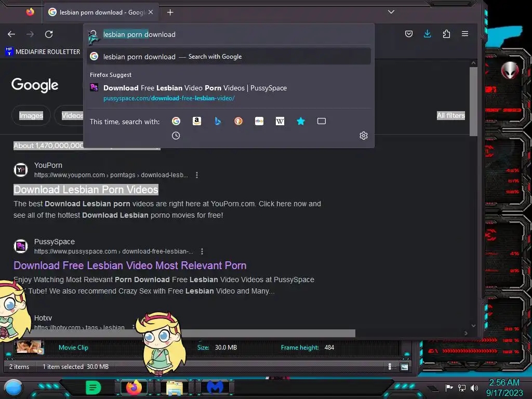Open Malwarebytes from the taskbar

tap(215, 387)
